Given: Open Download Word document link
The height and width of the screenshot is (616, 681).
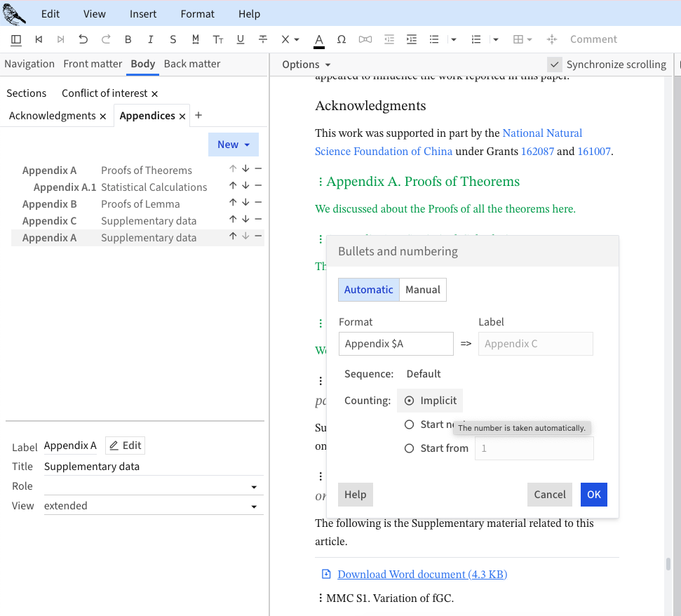Looking at the screenshot, I should click(422, 575).
